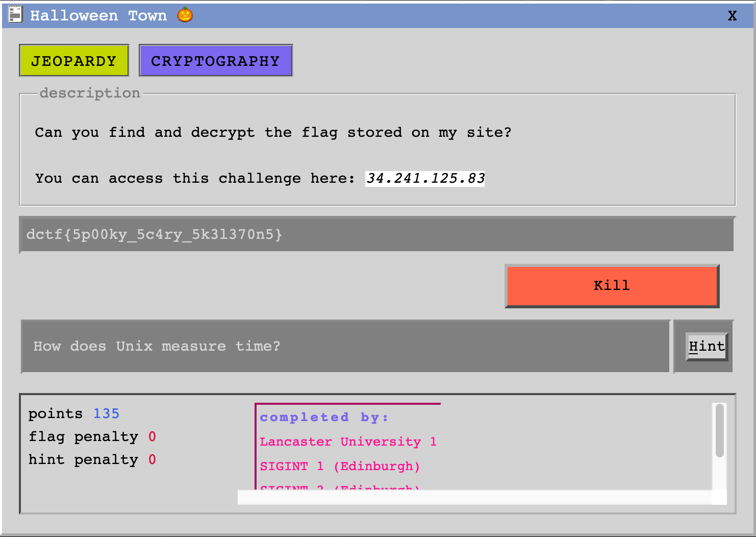Select the CRYPTOGRAPHY category tag
This screenshot has width=756, height=537.
point(215,60)
